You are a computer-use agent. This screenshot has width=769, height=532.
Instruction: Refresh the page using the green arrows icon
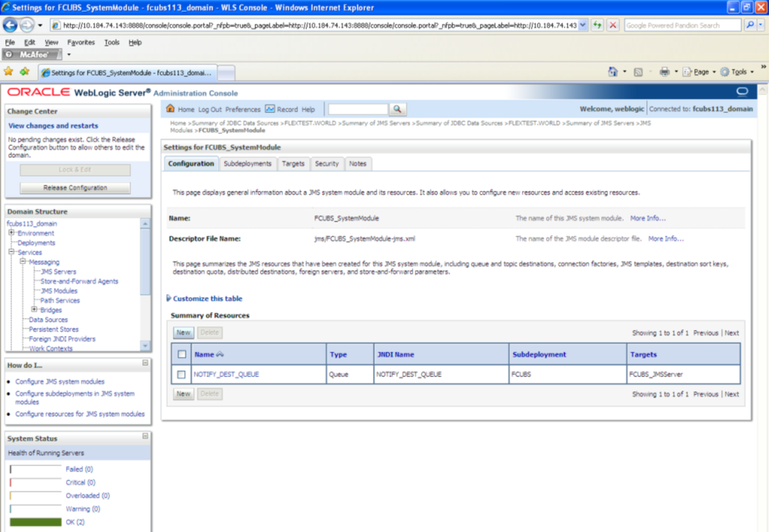597,25
